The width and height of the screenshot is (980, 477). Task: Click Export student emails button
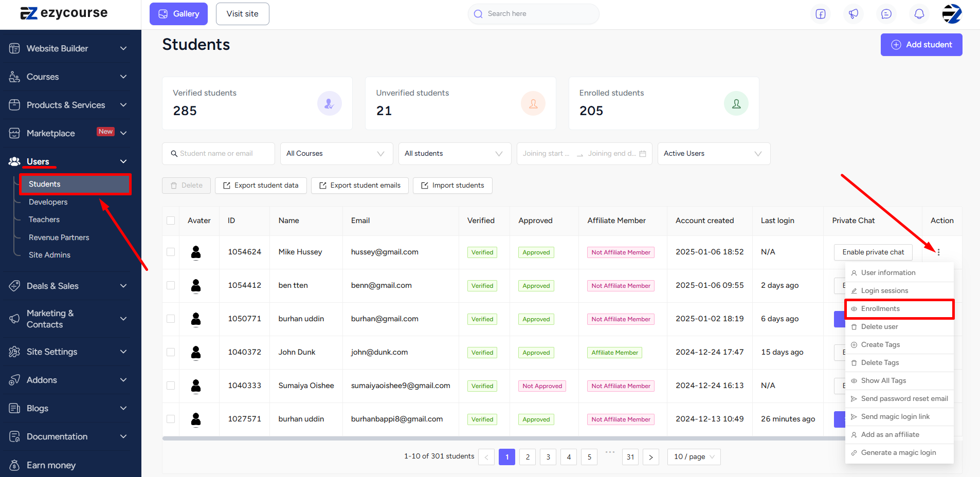click(360, 186)
